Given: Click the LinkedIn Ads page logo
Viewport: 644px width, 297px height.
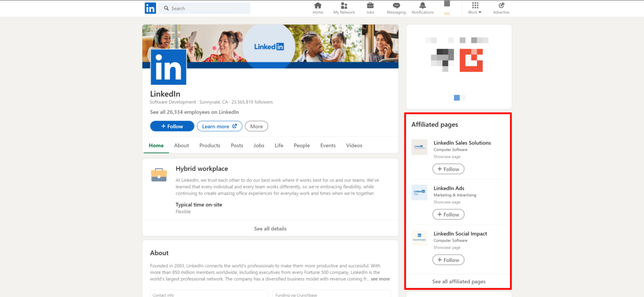Looking at the screenshot, I should (419, 193).
